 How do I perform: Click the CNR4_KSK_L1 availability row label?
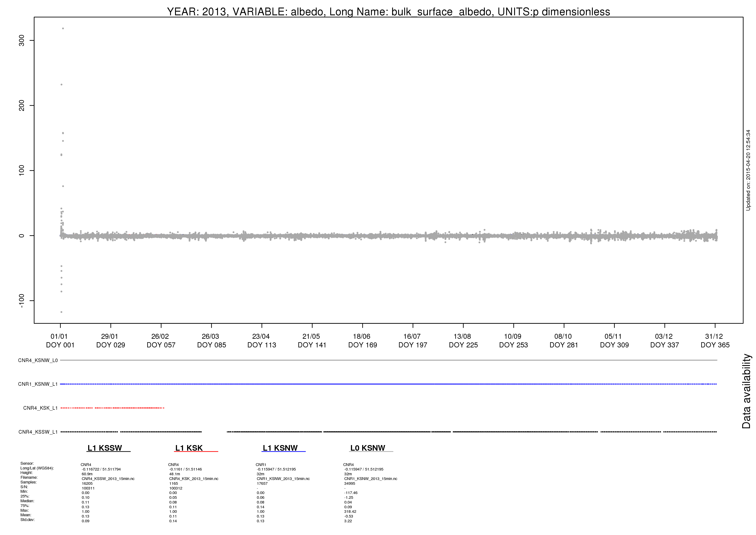coord(41,408)
